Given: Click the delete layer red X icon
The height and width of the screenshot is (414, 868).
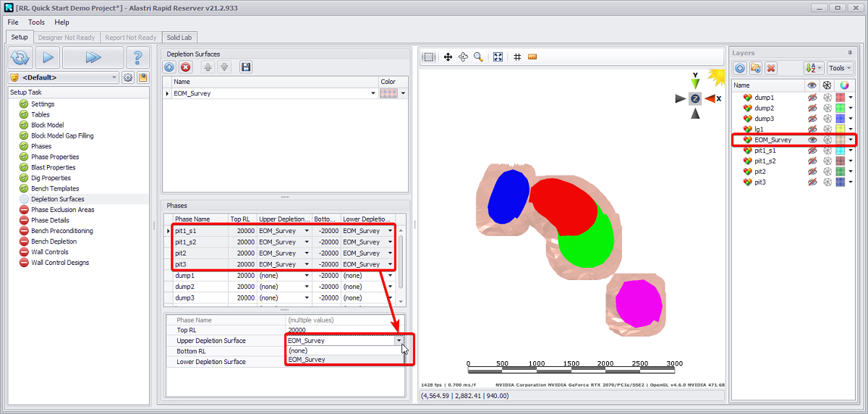Looking at the screenshot, I should click(x=771, y=68).
